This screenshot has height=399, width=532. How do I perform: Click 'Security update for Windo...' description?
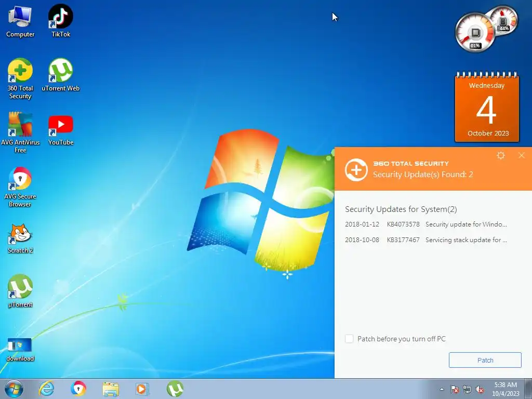point(466,224)
